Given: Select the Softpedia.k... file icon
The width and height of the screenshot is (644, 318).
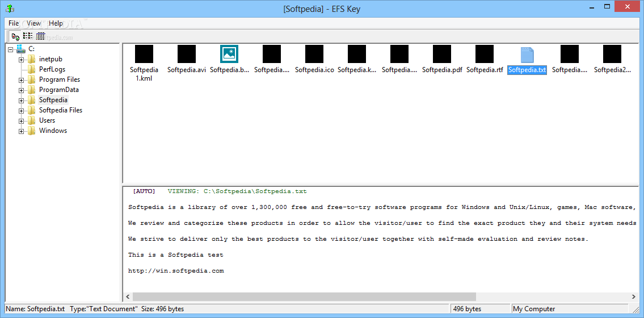Looking at the screenshot, I should pyautogui.click(x=357, y=55).
